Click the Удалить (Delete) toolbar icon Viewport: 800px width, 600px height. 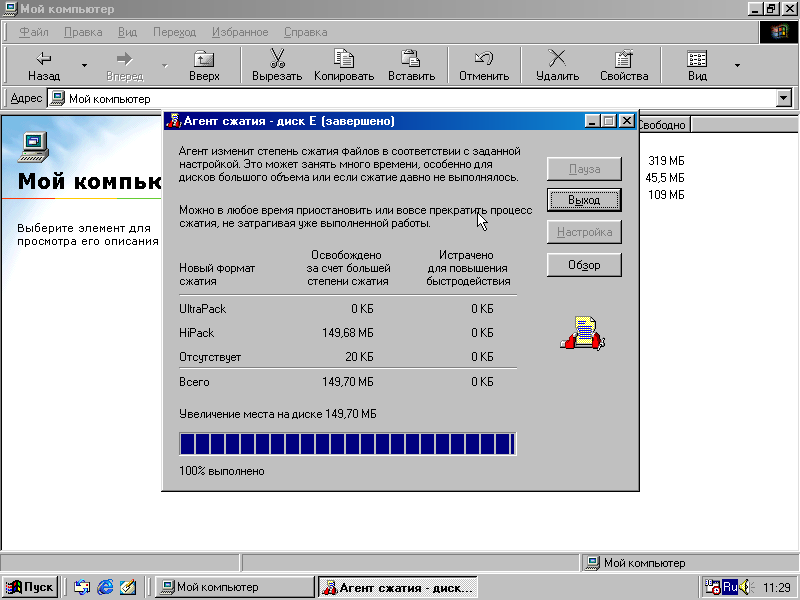click(x=557, y=59)
